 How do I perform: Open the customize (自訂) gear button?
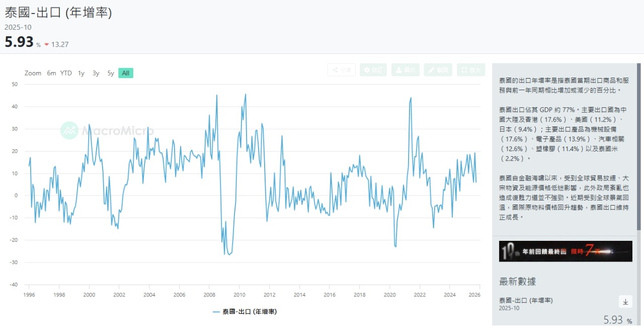pos(373,70)
